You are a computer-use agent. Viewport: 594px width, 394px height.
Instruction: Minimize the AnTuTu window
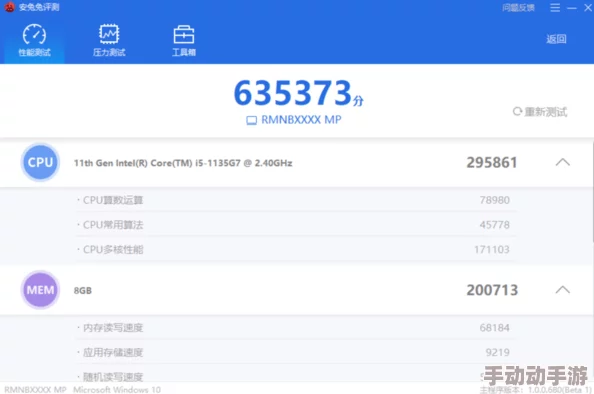572,8
